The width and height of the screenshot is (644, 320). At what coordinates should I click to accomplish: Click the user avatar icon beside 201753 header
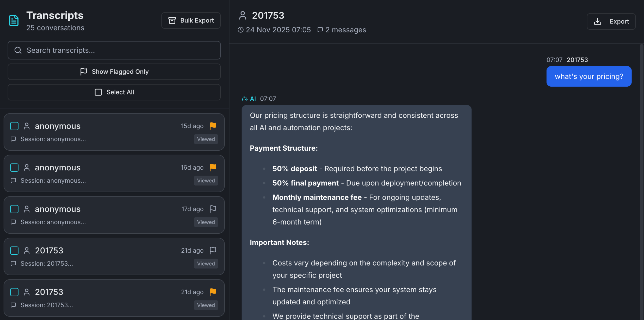[x=243, y=16]
